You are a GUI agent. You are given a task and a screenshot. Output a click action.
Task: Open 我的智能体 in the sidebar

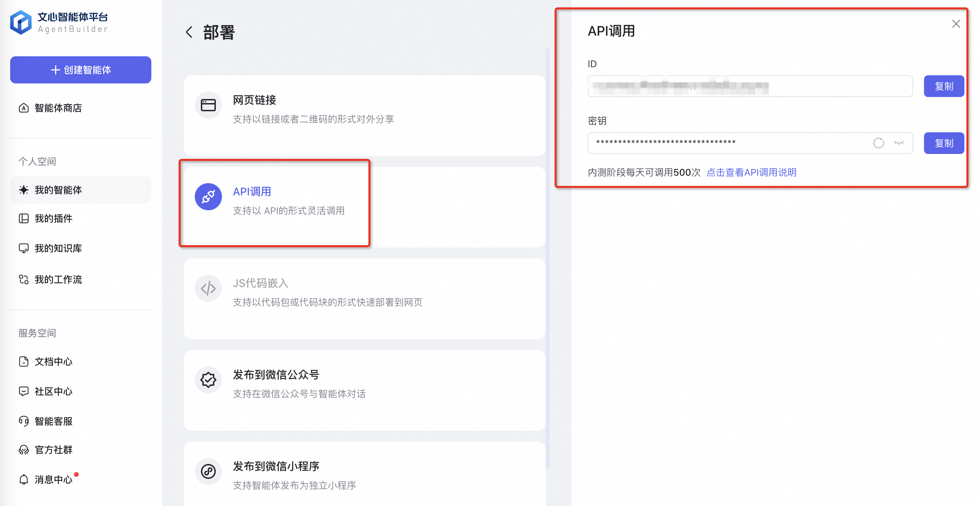pyautogui.click(x=58, y=190)
